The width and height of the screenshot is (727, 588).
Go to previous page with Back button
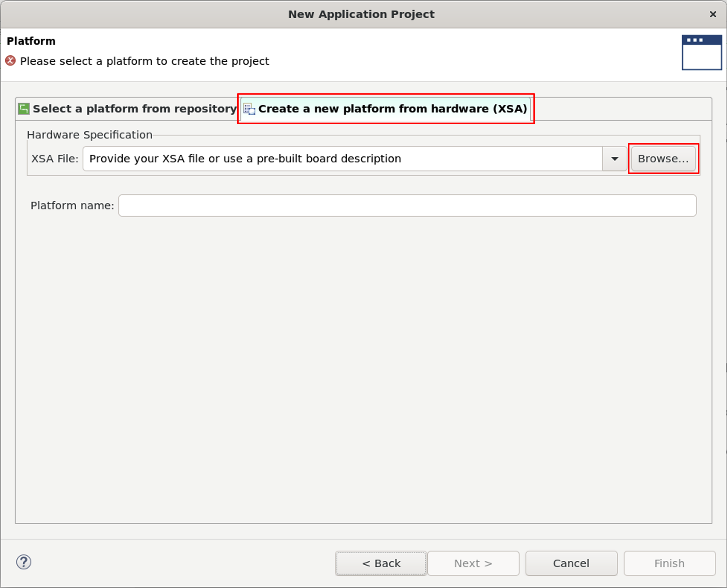point(380,563)
